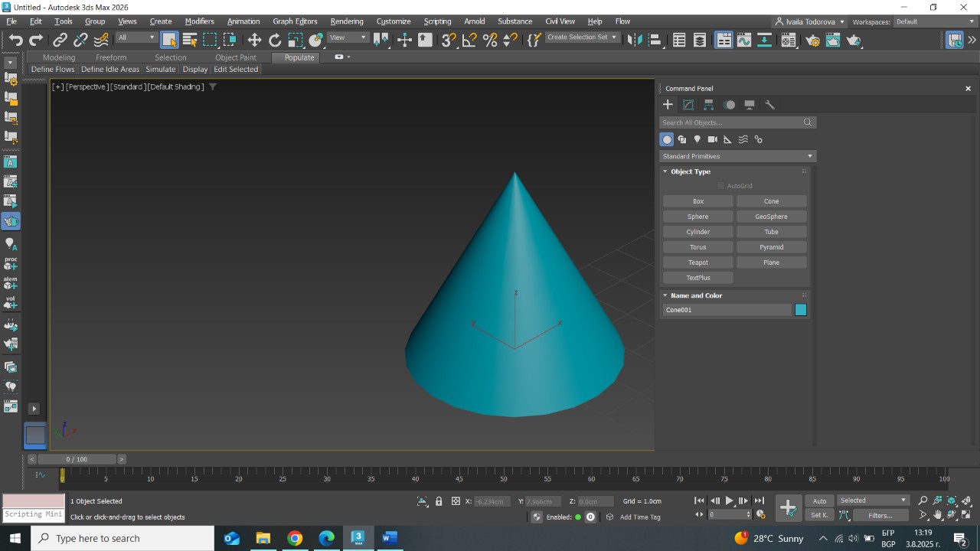Click the Undo arrow in toolbar

[x=15, y=40]
